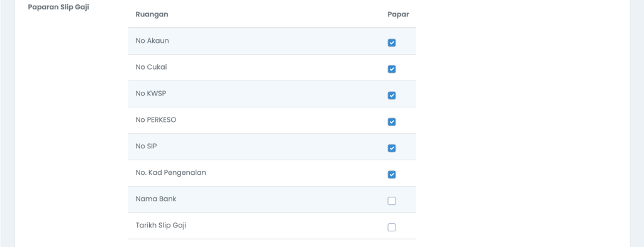Untick the No PERKESO checkbox

tap(391, 122)
